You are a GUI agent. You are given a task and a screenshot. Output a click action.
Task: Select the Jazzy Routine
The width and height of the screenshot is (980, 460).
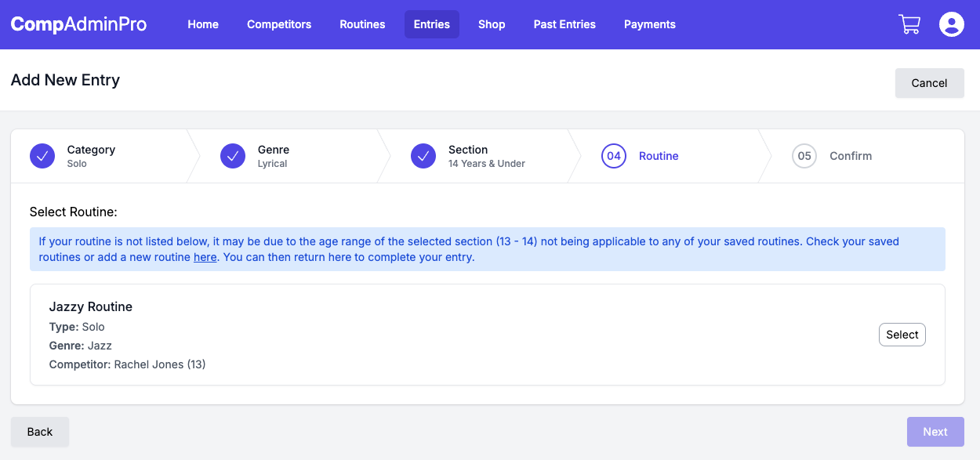(x=902, y=335)
